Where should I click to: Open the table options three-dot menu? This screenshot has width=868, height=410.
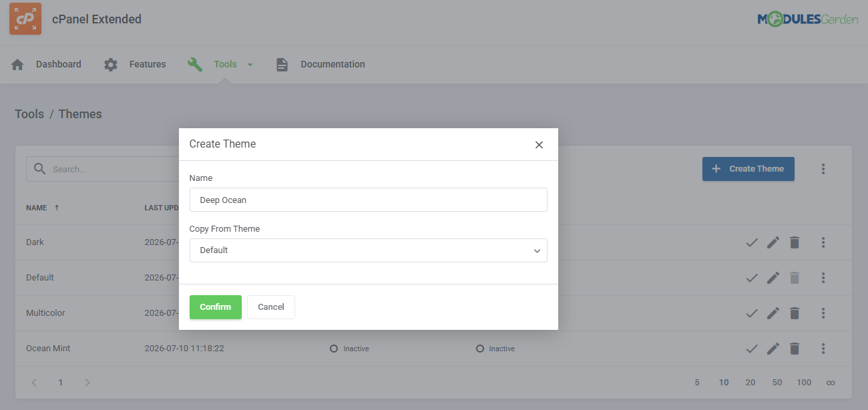pos(823,169)
